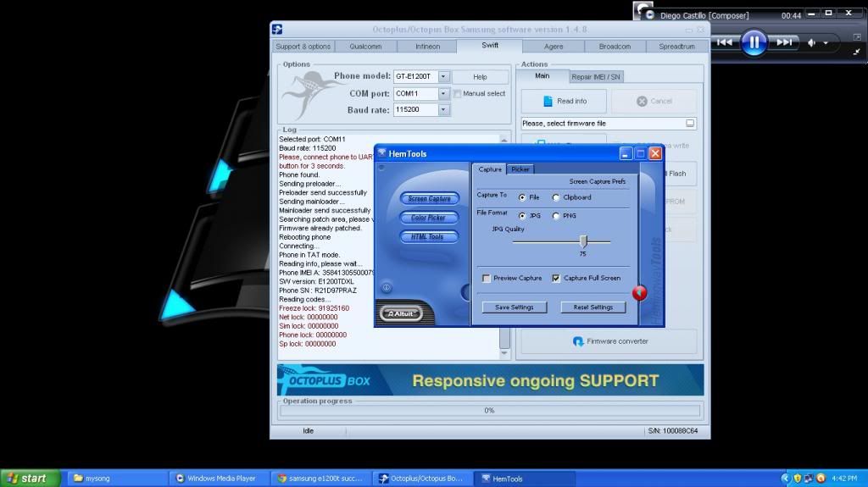The image size is (868, 487).
Task: Click the network tray icon
Action: 809,479
